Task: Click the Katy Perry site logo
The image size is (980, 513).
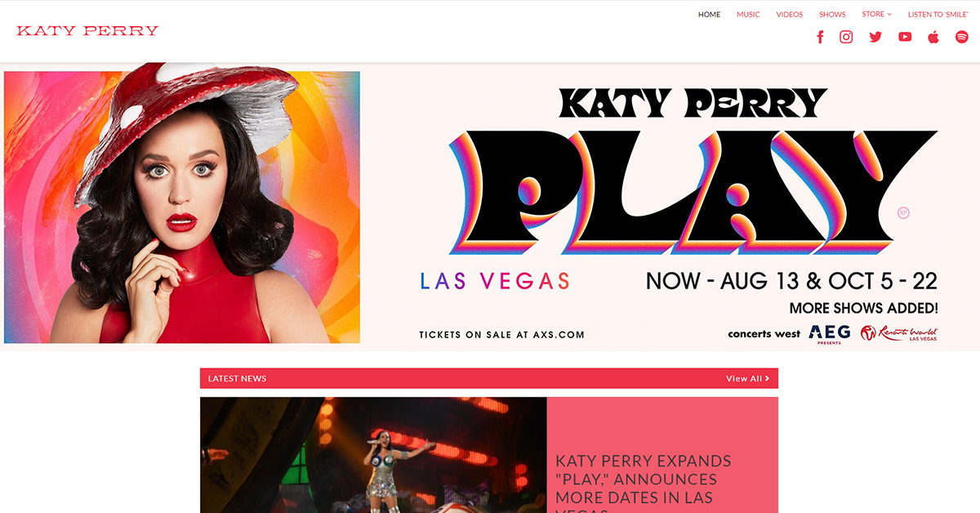Action: [87, 31]
